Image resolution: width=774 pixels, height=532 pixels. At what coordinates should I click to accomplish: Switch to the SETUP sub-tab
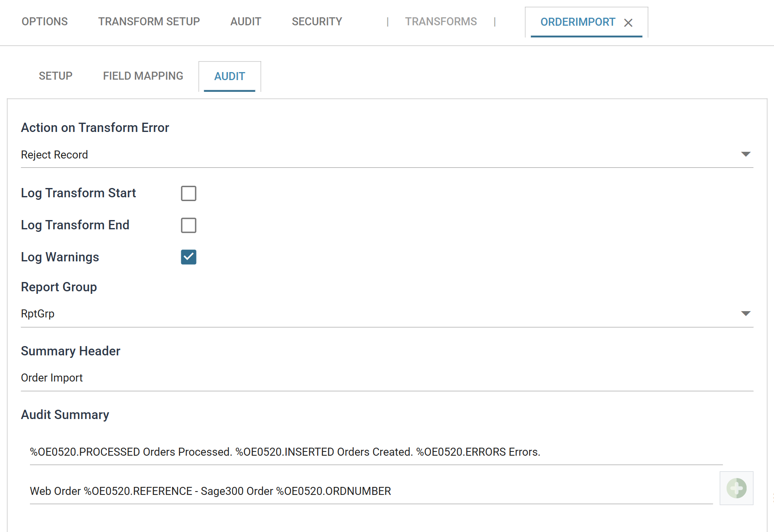(x=56, y=76)
